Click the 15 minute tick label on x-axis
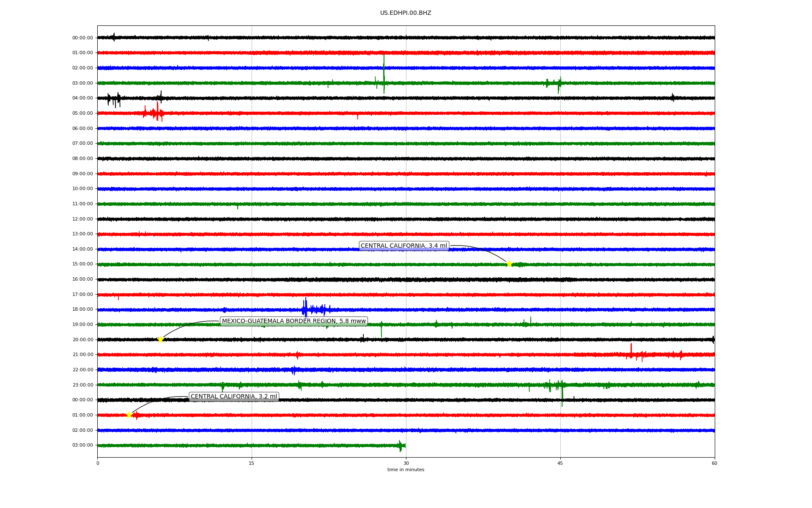Screen dimensions: 812x508 click(x=252, y=463)
